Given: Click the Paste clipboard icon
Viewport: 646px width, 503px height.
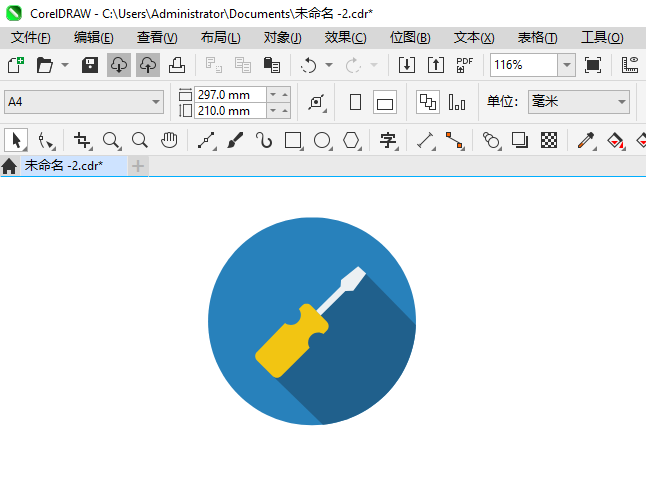Looking at the screenshot, I should click(x=272, y=65).
